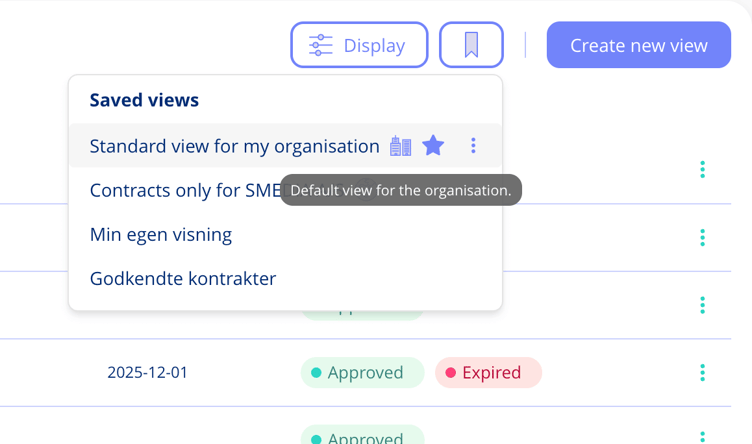Choose the Min egen visning view
The height and width of the screenshot is (444, 752).
[x=161, y=234]
